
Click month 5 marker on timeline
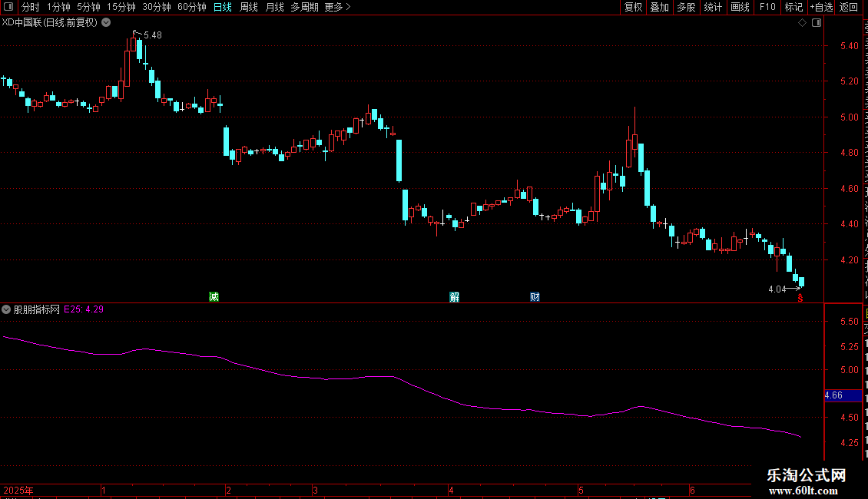tap(581, 490)
